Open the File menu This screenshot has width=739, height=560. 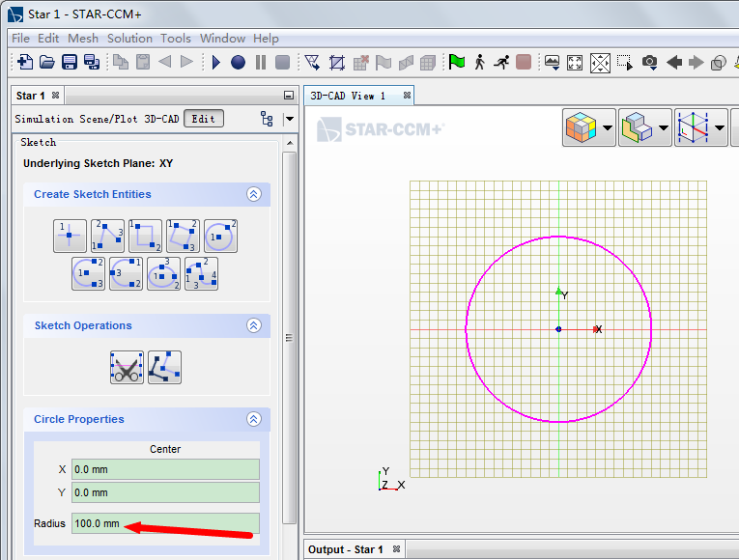pyautogui.click(x=20, y=39)
